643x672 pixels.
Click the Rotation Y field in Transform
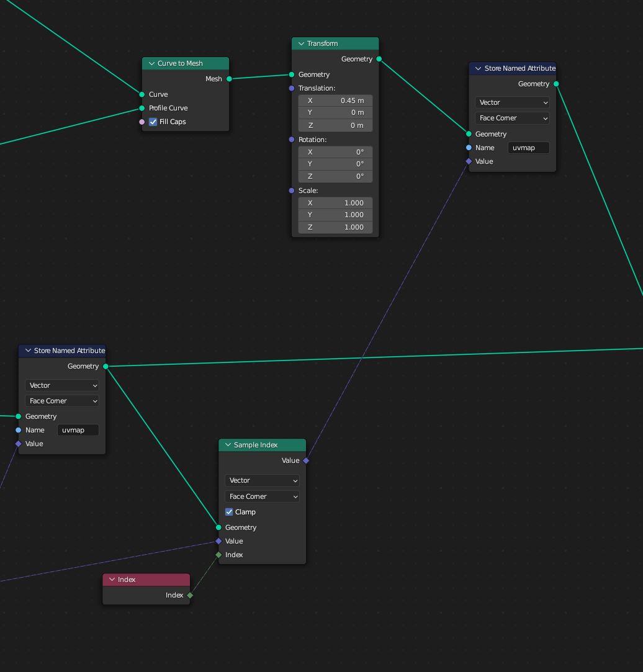(x=335, y=164)
